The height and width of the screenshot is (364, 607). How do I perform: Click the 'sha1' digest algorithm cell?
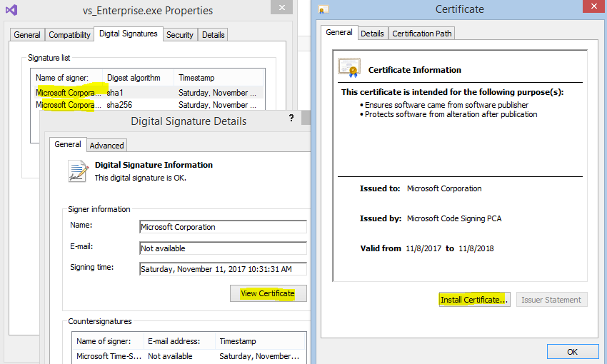(x=115, y=93)
